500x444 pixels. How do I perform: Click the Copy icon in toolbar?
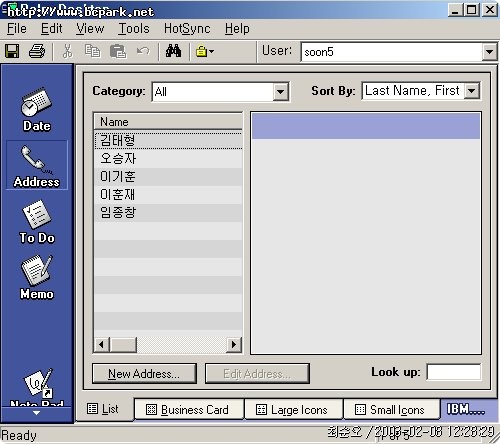92,51
